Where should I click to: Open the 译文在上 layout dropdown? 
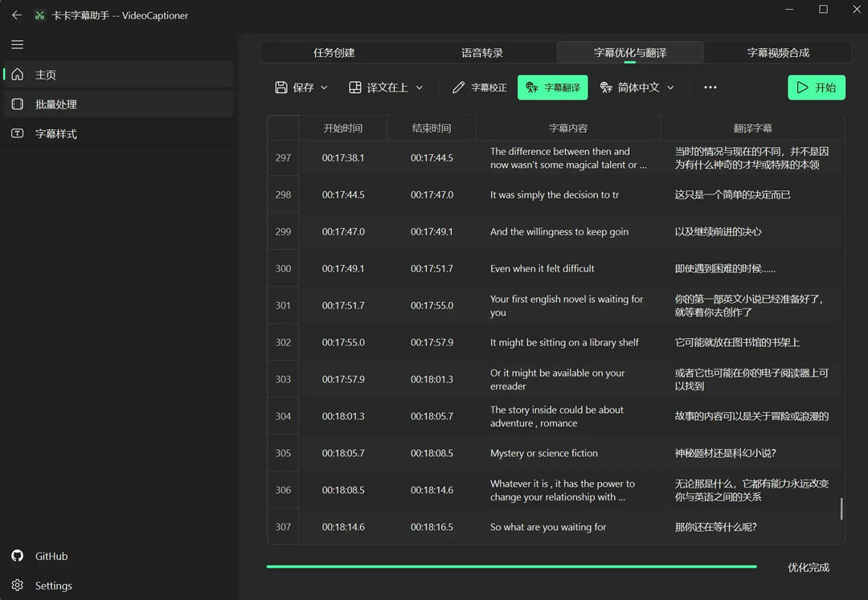(x=386, y=88)
